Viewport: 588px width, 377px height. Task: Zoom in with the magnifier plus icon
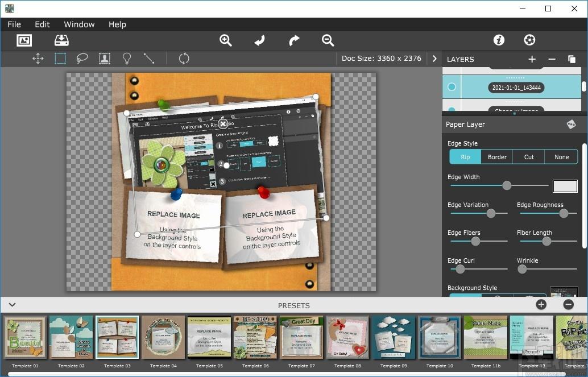point(225,40)
